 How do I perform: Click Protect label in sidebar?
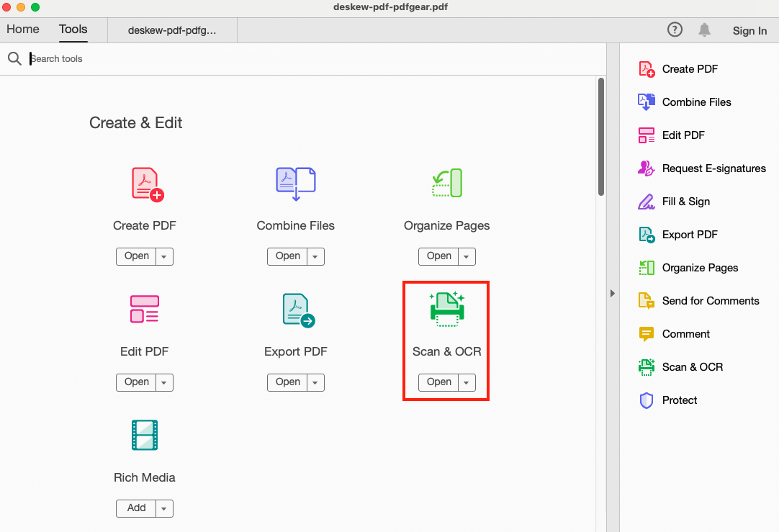680,400
